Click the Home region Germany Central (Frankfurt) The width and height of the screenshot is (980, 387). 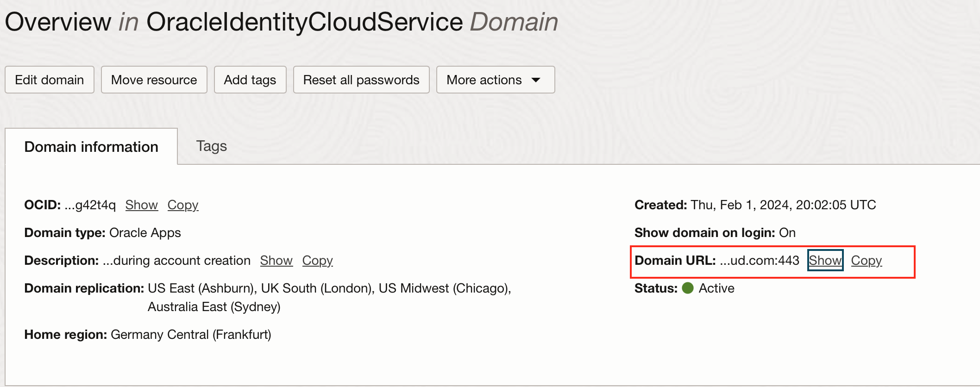pos(191,334)
